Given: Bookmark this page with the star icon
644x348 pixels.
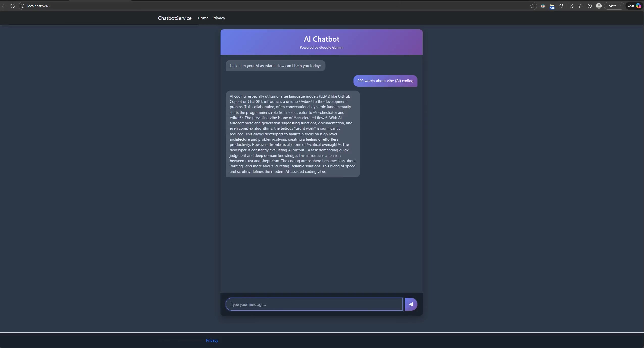Looking at the screenshot, I should (532, 6).
